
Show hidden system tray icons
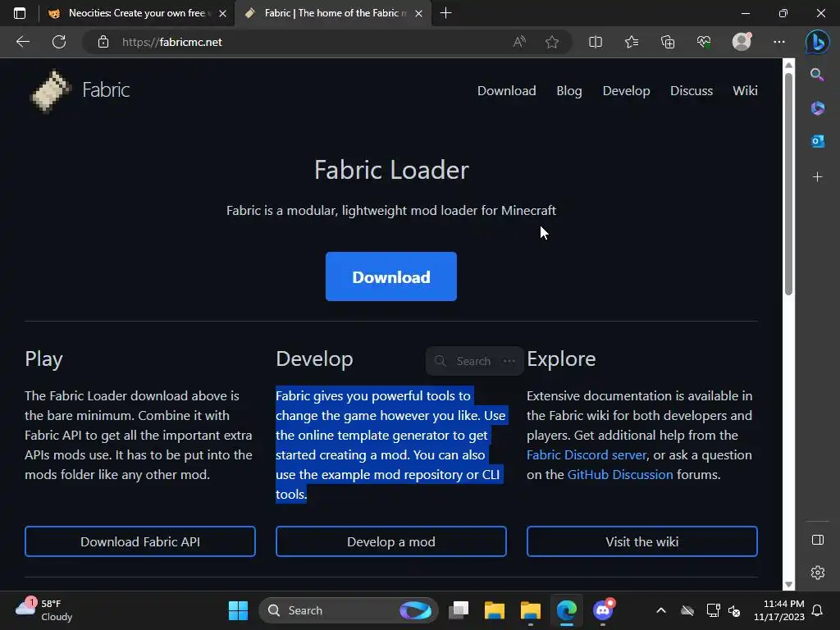pyautogui.click(x=661, y=610)
